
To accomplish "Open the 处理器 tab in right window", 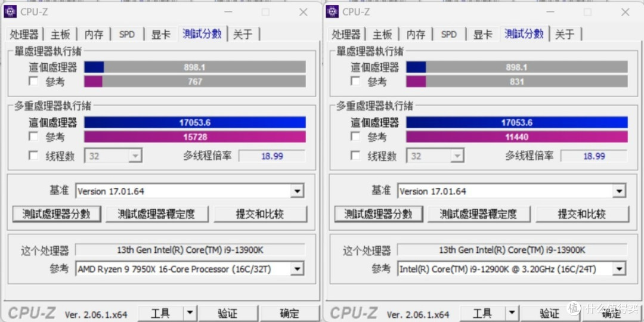I will coord(346,35).
